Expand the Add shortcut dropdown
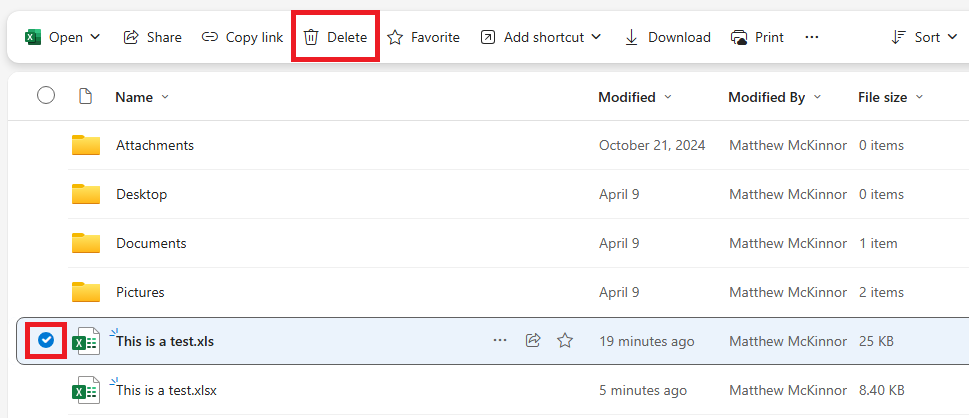This screenshot has width=969, height=418. (597, 37)
